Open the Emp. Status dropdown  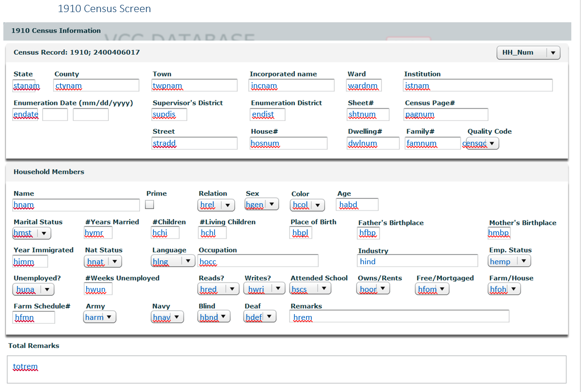(x=509, y=261)
